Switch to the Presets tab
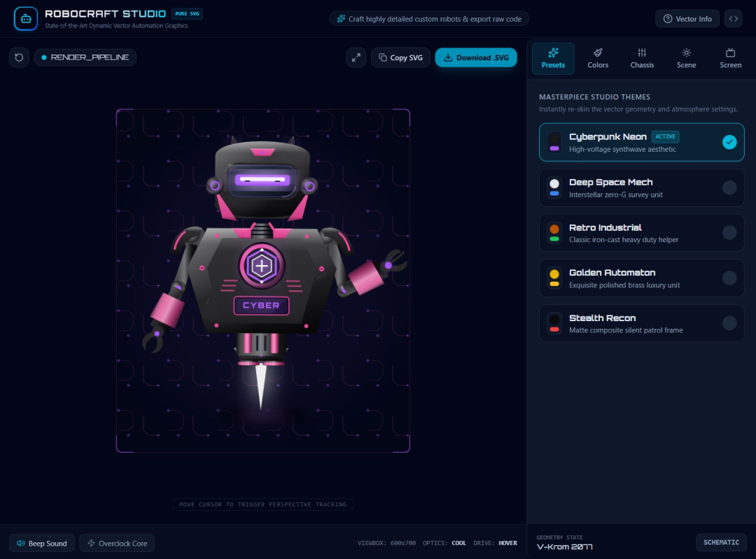The width and height of the screenshot is (756, 559). [x=553, y=58]
